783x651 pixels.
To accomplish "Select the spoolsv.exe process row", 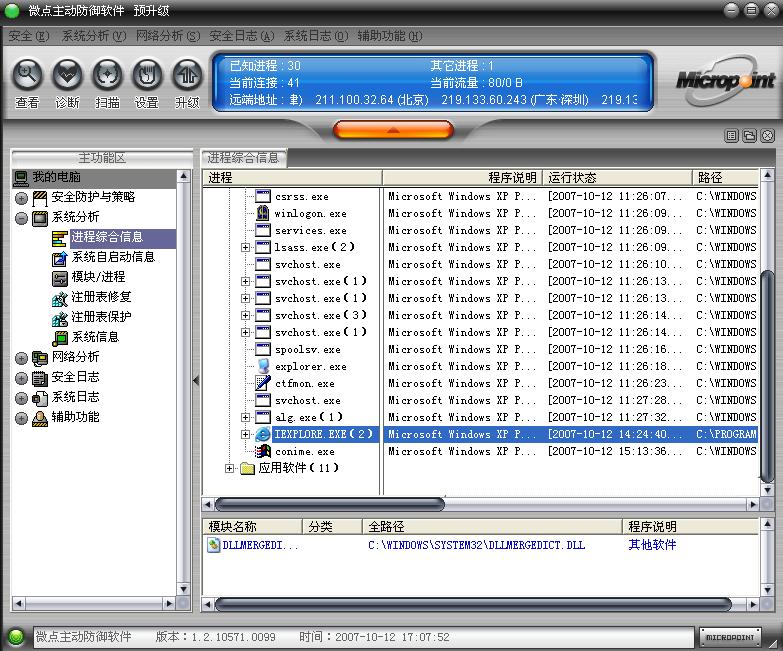I will coord(480,349).
